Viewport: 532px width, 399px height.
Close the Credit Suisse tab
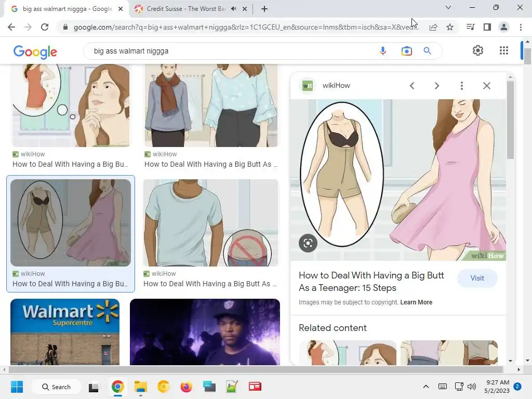[245, 9]
